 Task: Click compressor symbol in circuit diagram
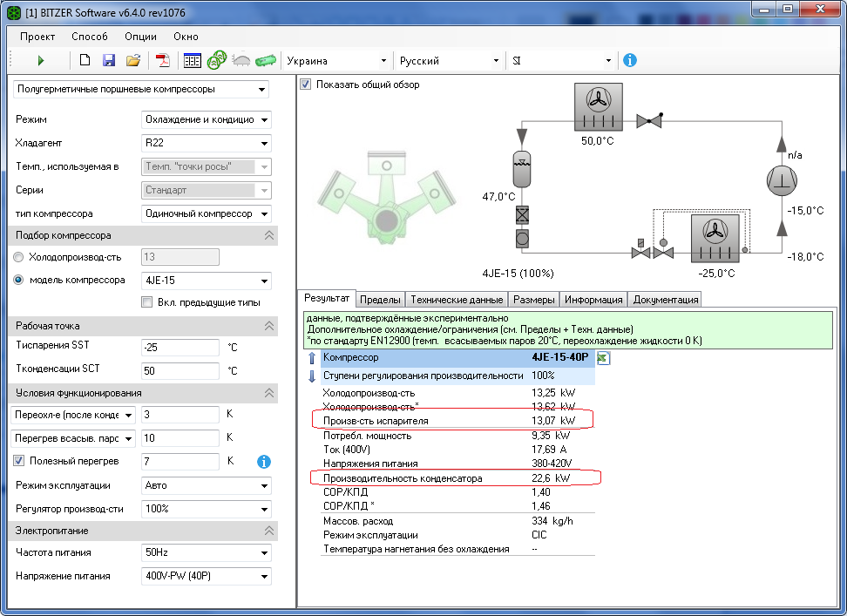tap(782, 180)
